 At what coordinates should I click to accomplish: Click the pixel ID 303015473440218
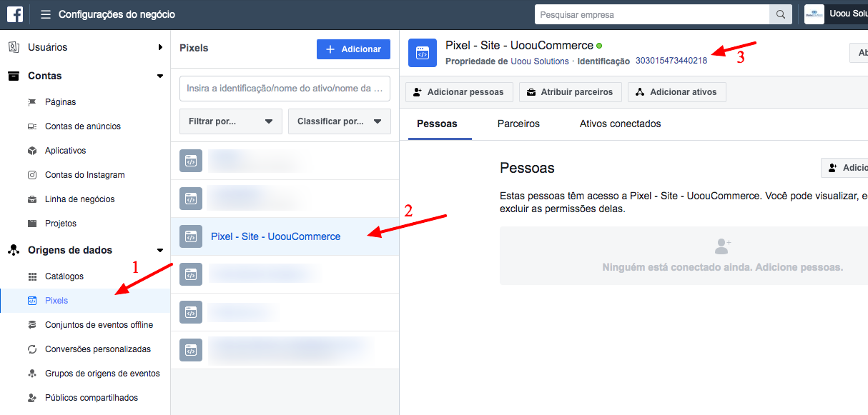click(671, 61)
